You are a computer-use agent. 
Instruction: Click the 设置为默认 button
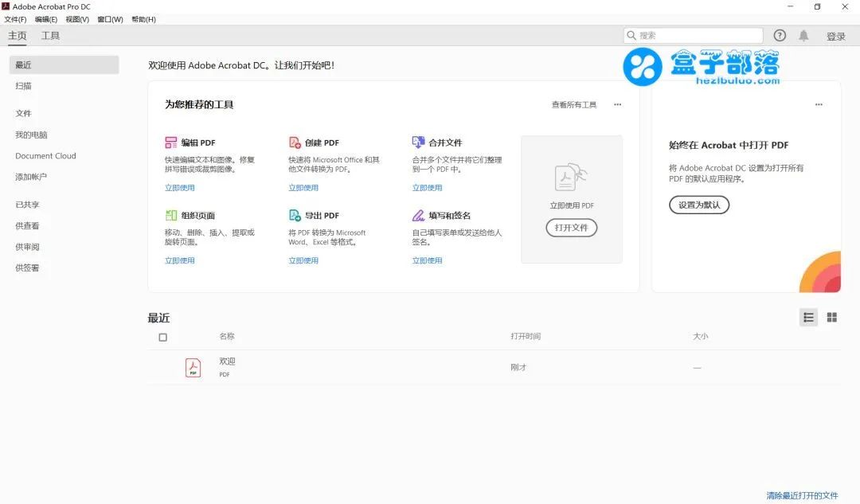pyautogui.click(x=698, y=205)
